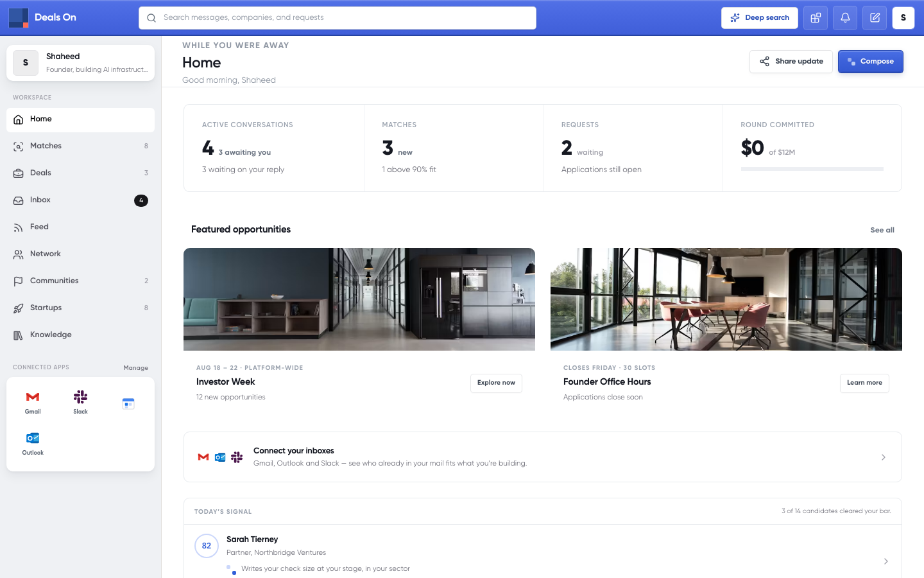This screenshot has height=578, width=924.
Task: Click Explore now for Investor Week
Action: pyautogui.click(x=496, y=383)
